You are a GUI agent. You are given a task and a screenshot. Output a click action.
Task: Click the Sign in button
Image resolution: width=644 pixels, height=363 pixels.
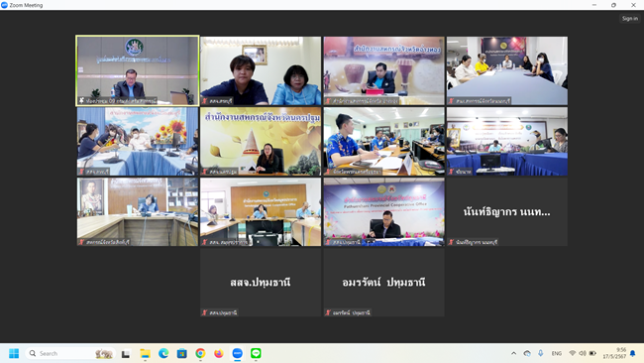629,19
